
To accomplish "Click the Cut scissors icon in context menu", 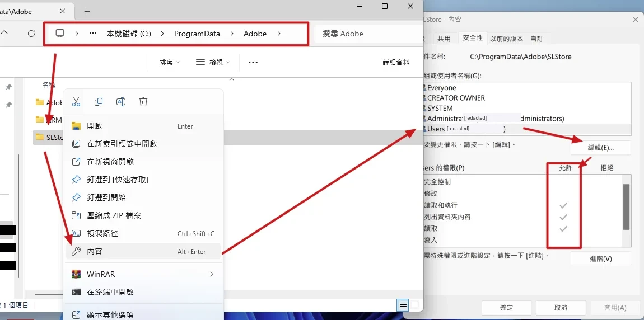I will tap(76, 102).
